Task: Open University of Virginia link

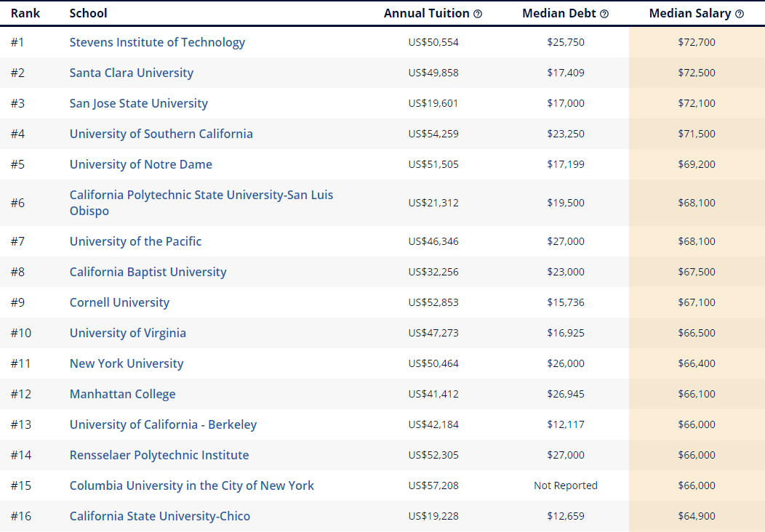Action: pos(128,333)
